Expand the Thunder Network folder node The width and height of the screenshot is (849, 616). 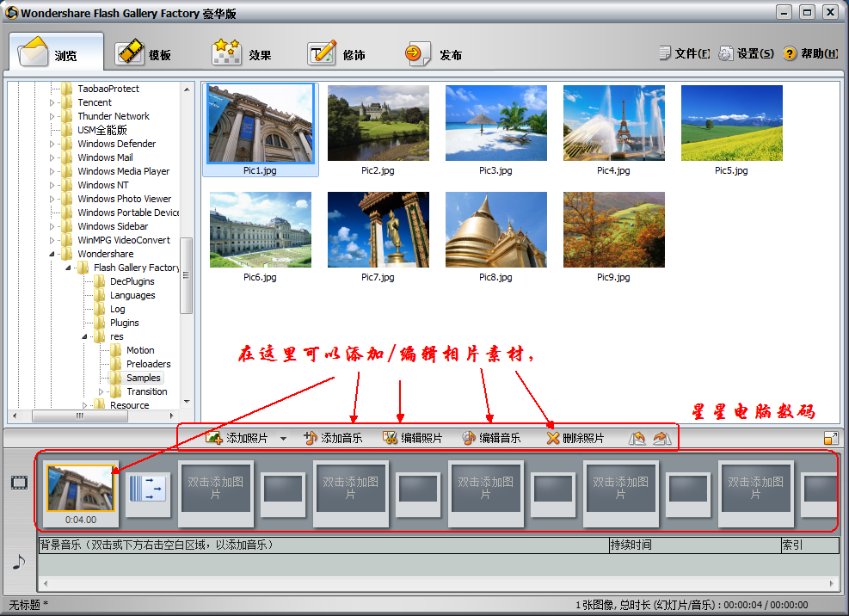click(x=52, y=116)
